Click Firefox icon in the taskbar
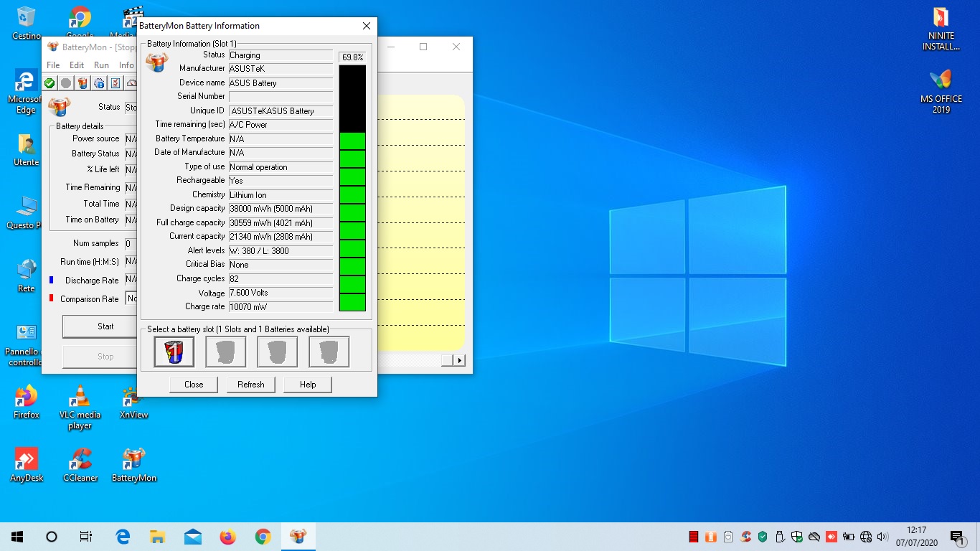Screen dimensions: 980x551 pyautogui.click(x=228, y=537)
